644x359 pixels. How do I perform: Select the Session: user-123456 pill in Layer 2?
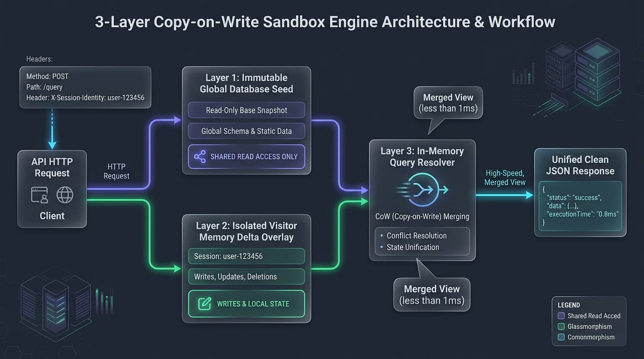coord(246,256)
